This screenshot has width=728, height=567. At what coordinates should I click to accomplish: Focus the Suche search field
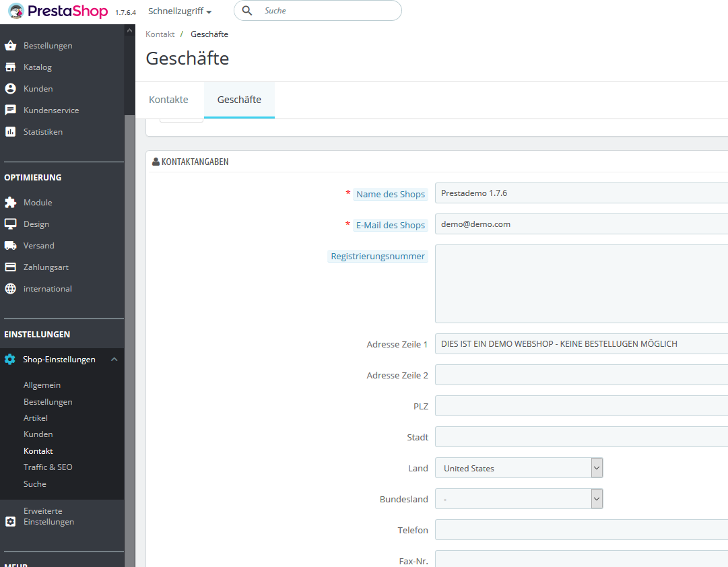tap(318, 11)
